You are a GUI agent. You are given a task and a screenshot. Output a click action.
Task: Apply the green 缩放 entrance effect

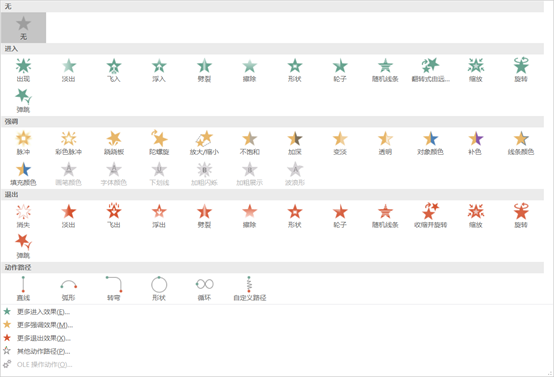tap(476, 70)
